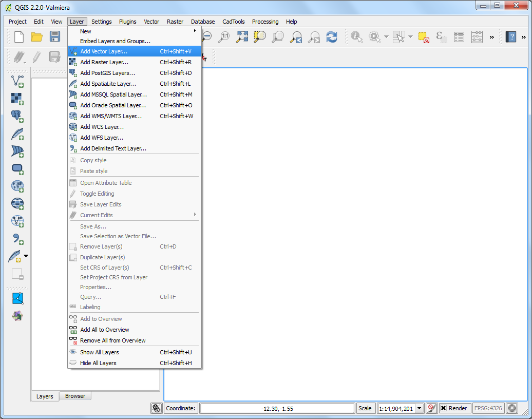Image resolution: width=532 pixels, height=419 pixels.
Task: Click the Zoom Last icon
Action: (296, 36)
